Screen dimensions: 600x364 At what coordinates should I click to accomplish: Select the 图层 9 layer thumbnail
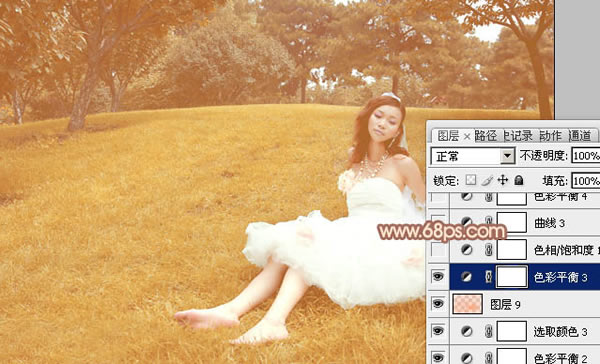(467, 304)
